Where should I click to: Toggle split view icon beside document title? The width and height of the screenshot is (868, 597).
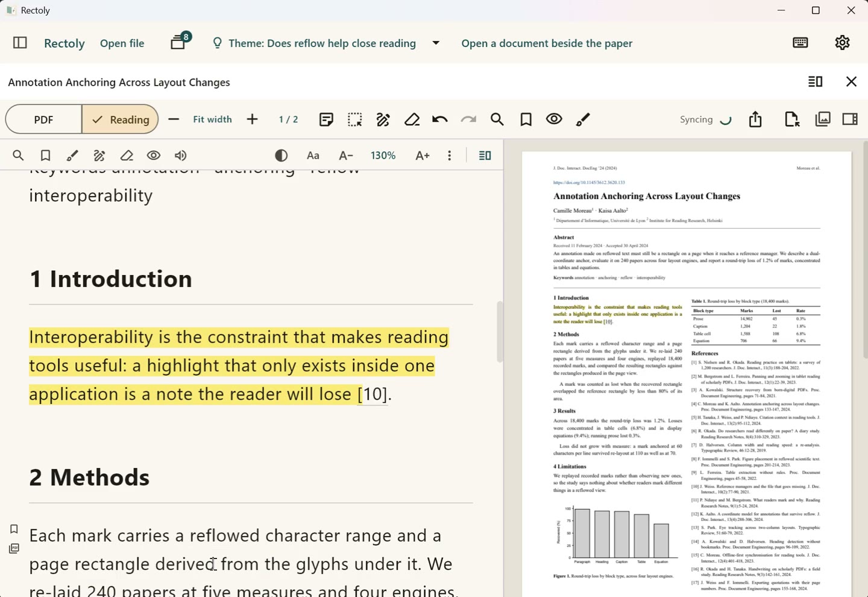pos(815,81)
